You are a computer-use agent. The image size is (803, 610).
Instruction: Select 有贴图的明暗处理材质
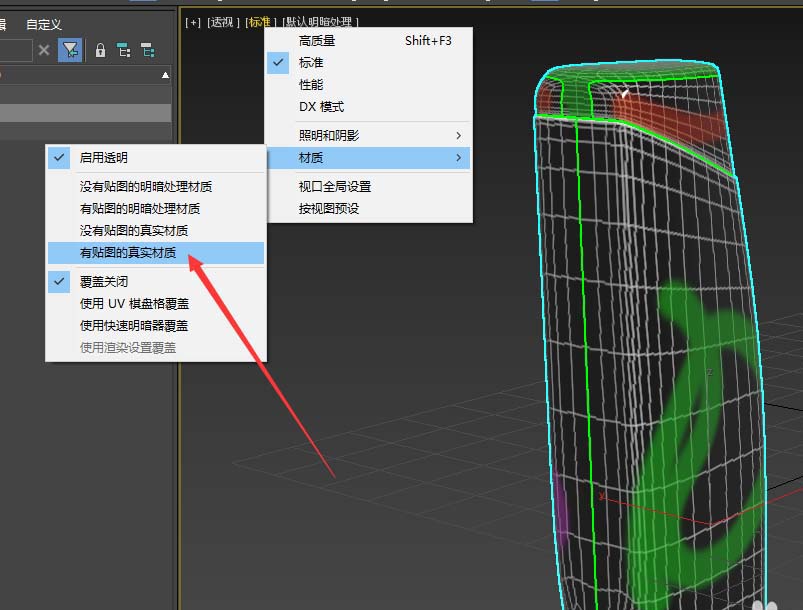pyautogui.click(x=156, y=208)
